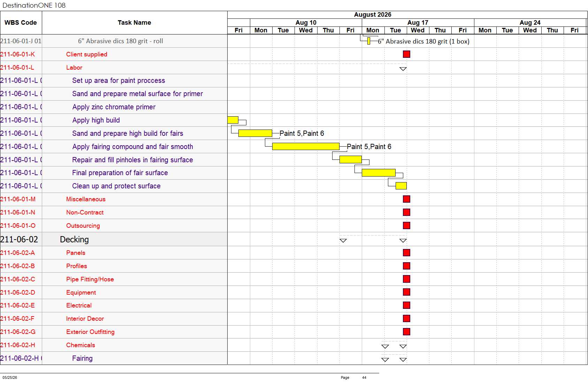Click the Paint 5,Paint 6 label beside Sand and prepare

pos(302,133)
